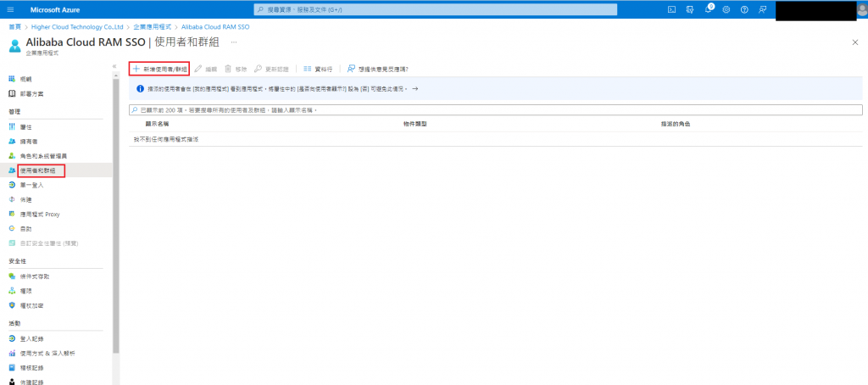
Task: Click the 更新認證 update credentials button
Action: pyautogui.click(x=271, y=70)
